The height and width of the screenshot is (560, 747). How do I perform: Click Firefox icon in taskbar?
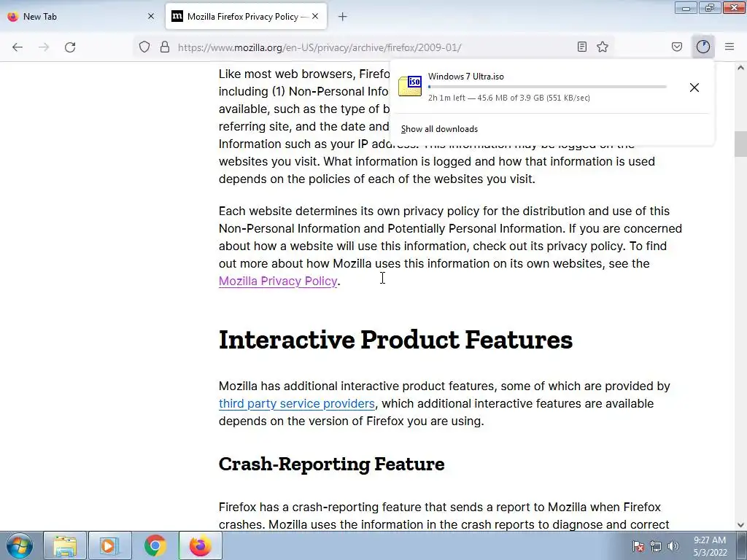point(200,545)
